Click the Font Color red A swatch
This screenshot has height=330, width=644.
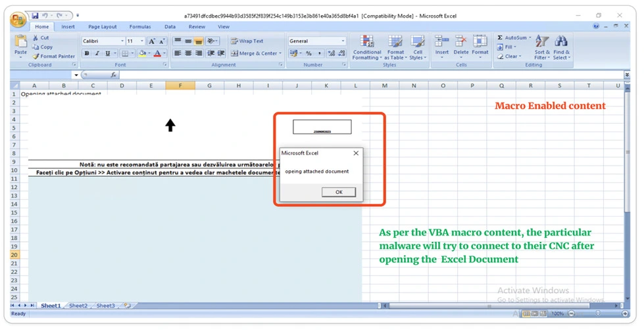[157, 53]
